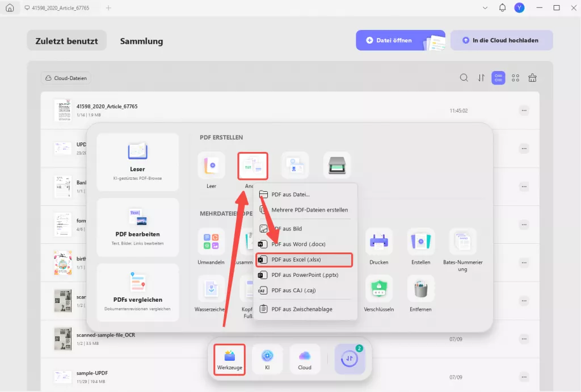Open the notifications bell

tap(502, 8)
